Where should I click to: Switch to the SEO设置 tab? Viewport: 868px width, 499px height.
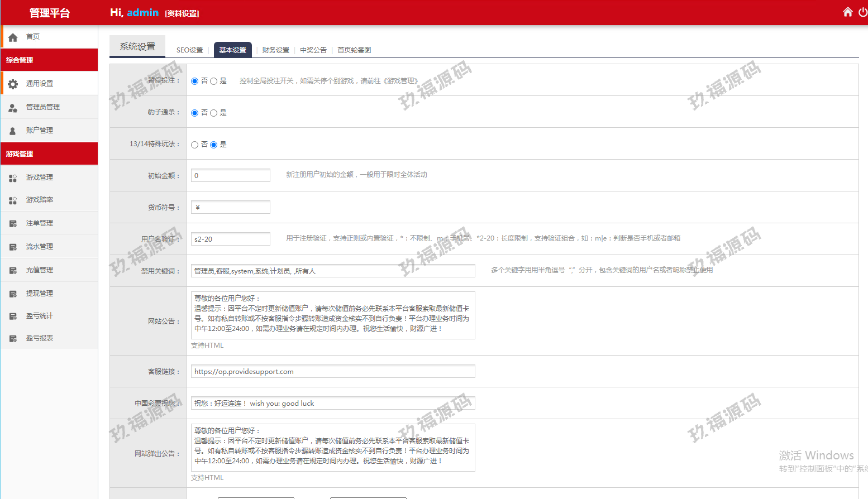(x=189, y=50)
